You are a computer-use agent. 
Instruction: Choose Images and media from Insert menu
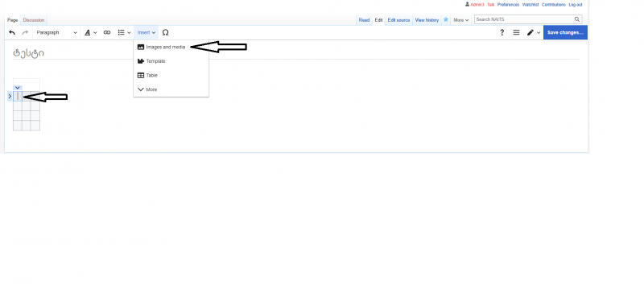[171, 48]
